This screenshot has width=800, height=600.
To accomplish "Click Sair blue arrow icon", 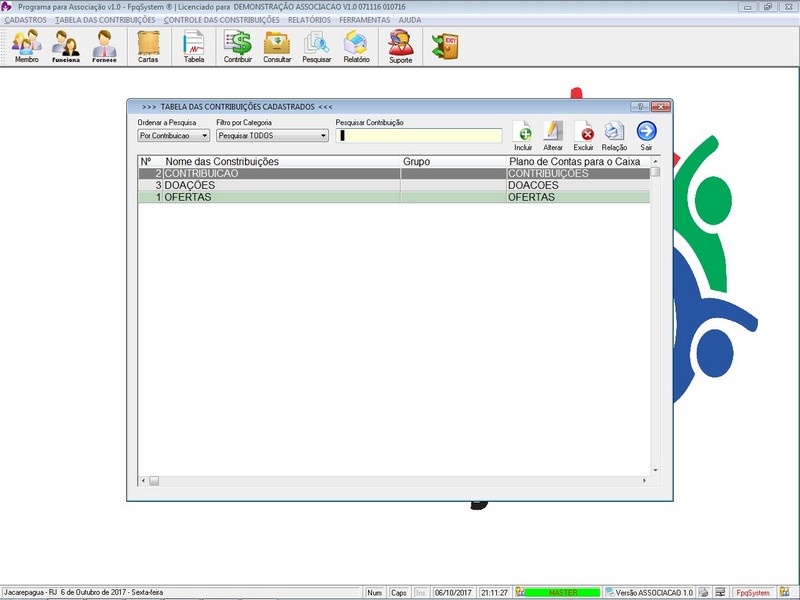I will pos(646,136).
